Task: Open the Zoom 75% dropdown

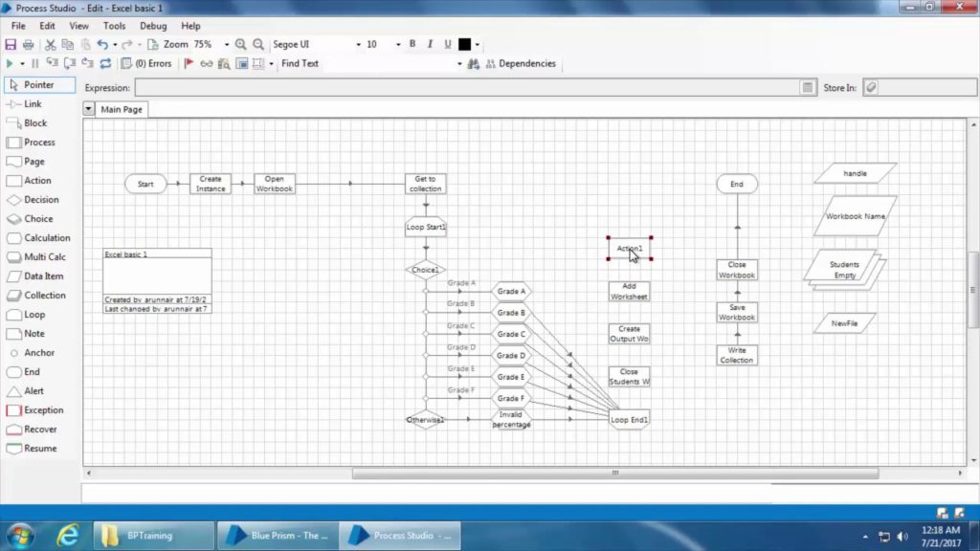Action: click(x=212, y=44)
